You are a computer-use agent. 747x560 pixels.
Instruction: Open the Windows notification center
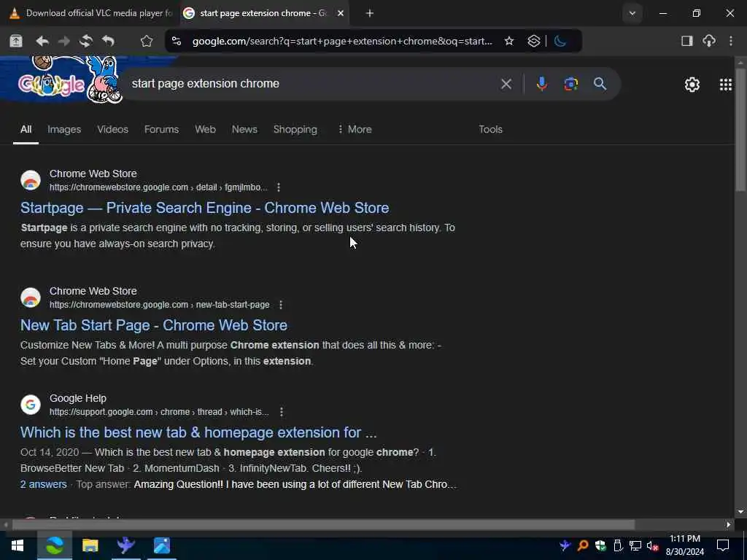point(723,545)
